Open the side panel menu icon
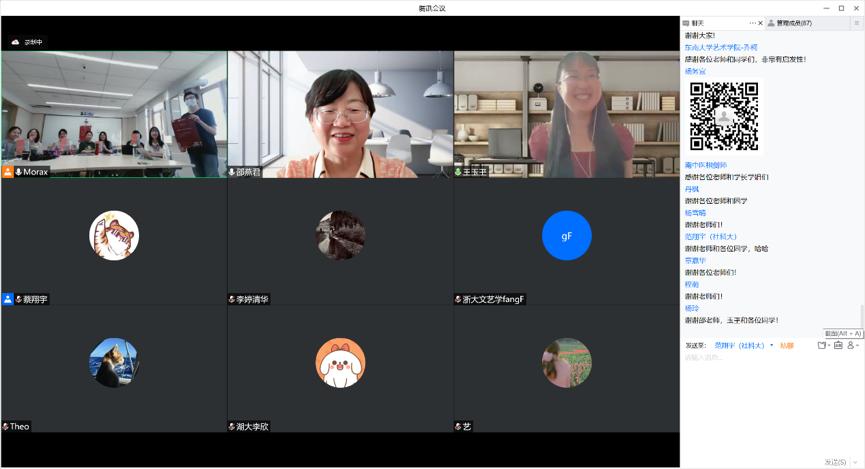865x469 pixels. point(857,23)
